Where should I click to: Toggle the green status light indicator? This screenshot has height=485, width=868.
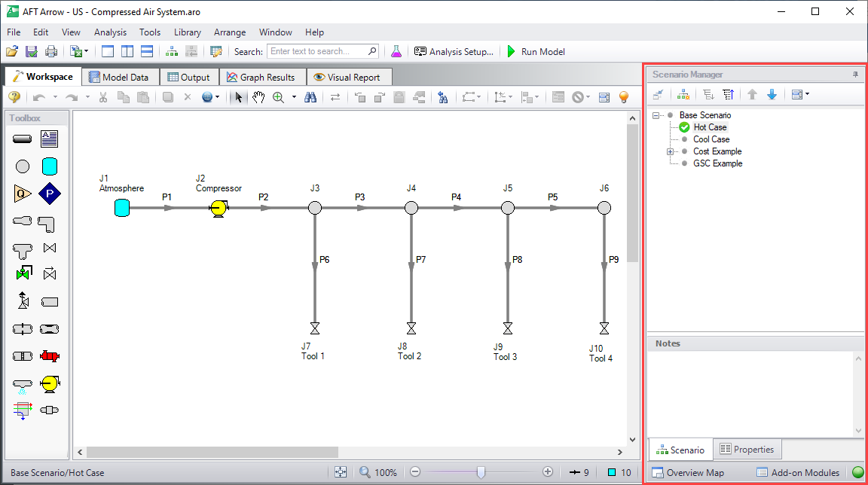(x=857, y=473)
